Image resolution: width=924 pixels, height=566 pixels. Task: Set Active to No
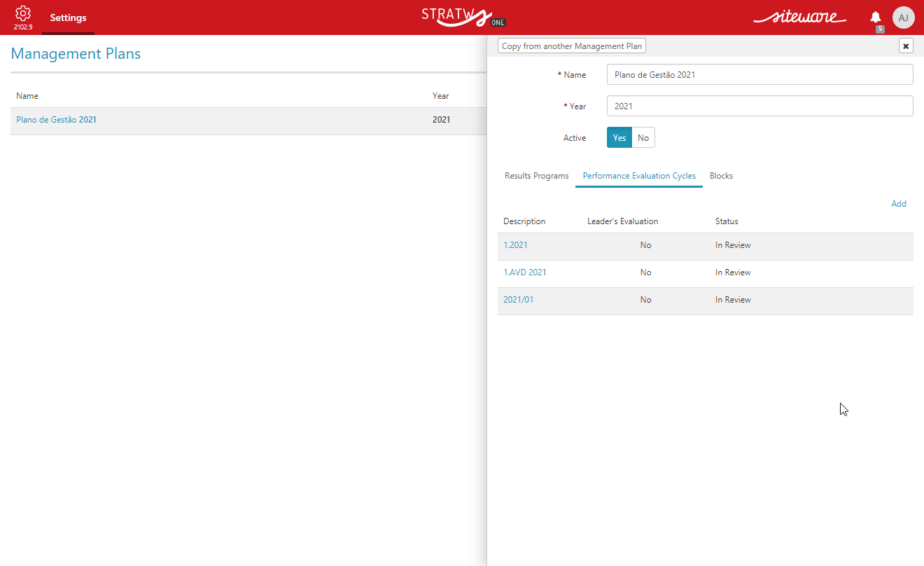click(x=643, y=138)
